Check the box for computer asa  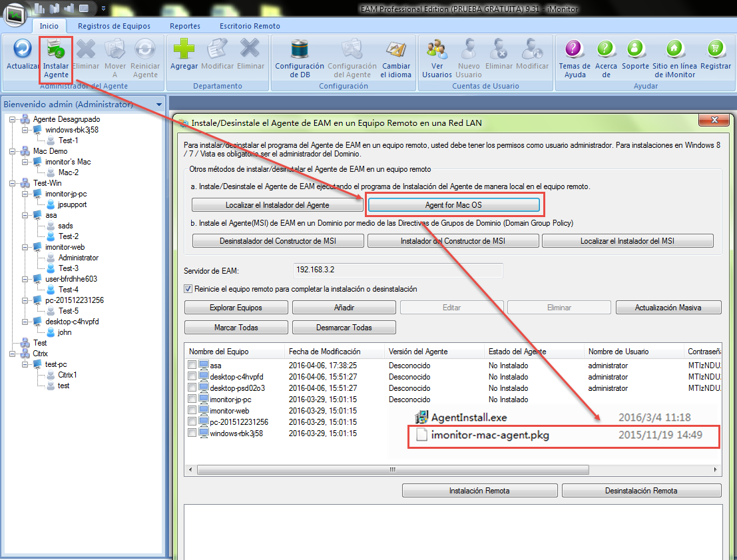point(192,365)
